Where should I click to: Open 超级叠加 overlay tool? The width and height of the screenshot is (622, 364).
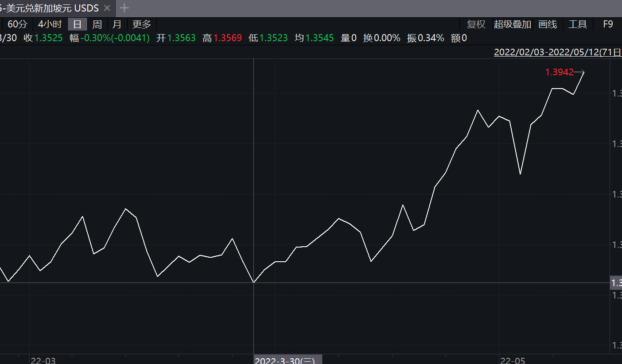513,24
